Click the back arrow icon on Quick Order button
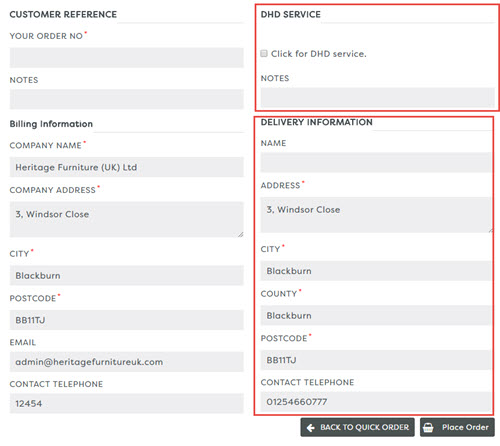Viewport: 500px width, 446px height. coord(311,428)
